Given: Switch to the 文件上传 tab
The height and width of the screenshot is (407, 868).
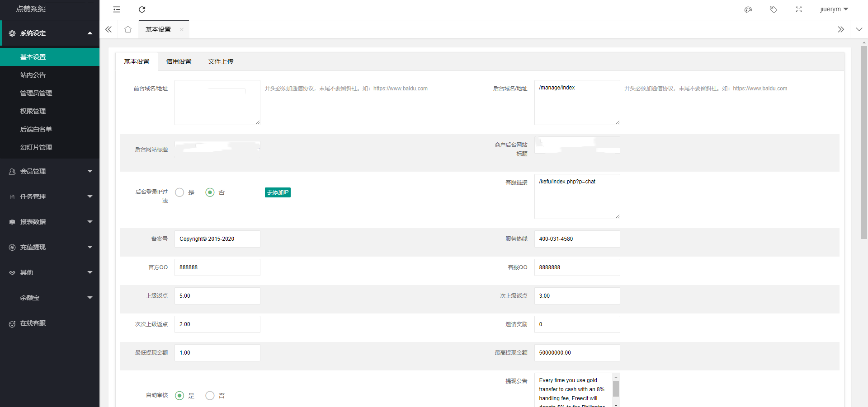Looking at the screenshot, I should [221, 61].
